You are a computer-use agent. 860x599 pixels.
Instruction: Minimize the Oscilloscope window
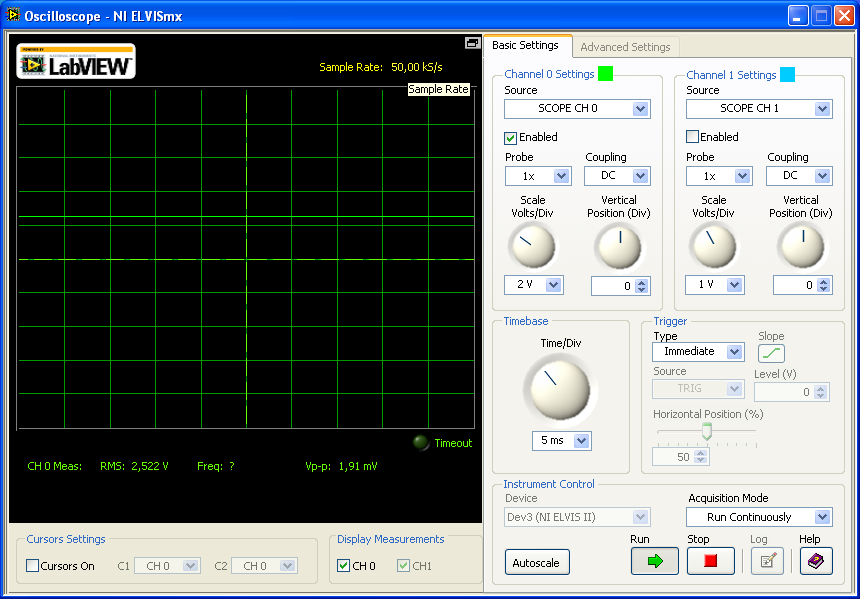tap(798, 15)
